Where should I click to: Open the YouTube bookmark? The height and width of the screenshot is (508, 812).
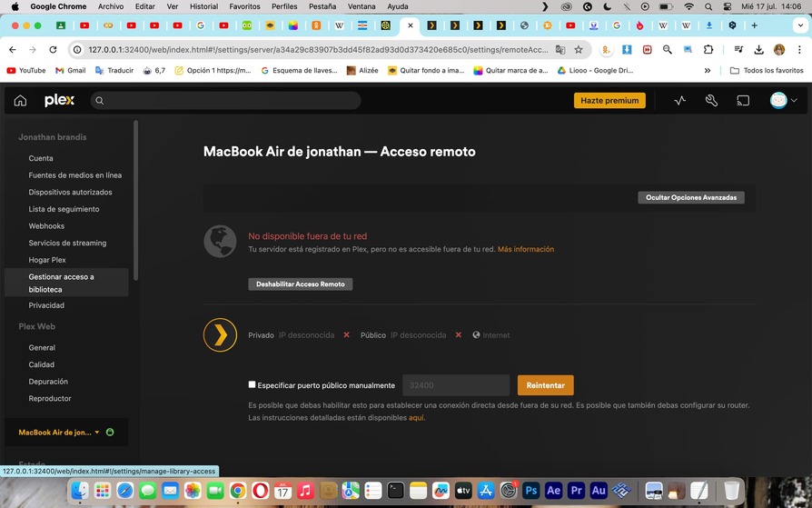coord(26,71)
